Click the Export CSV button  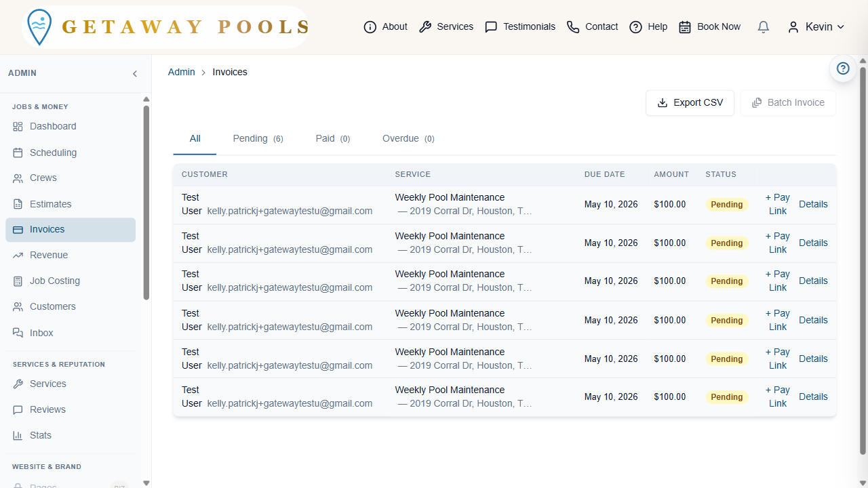(690, 102)
